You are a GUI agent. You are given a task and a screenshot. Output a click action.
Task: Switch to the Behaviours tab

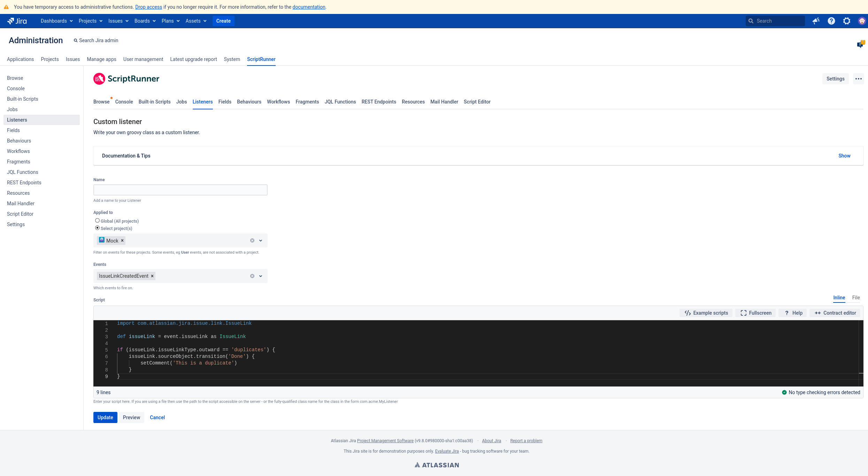click(x=249, y=102)
